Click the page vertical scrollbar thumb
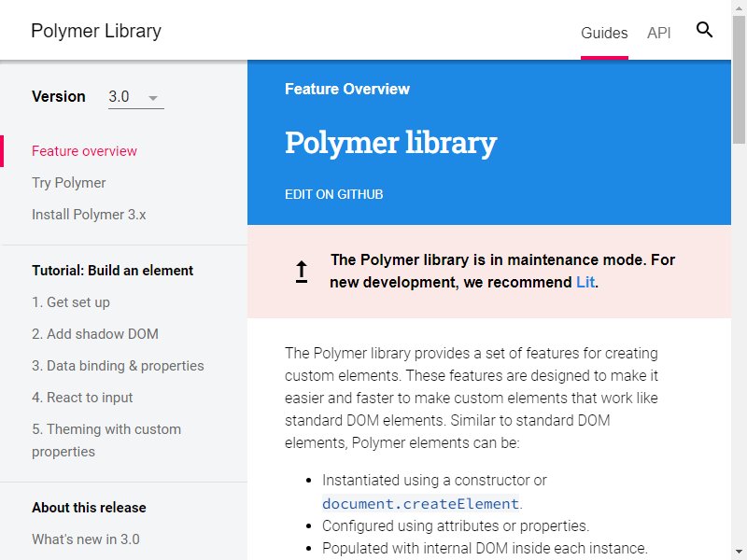This screenshot has width=747, height=560. 739,79
